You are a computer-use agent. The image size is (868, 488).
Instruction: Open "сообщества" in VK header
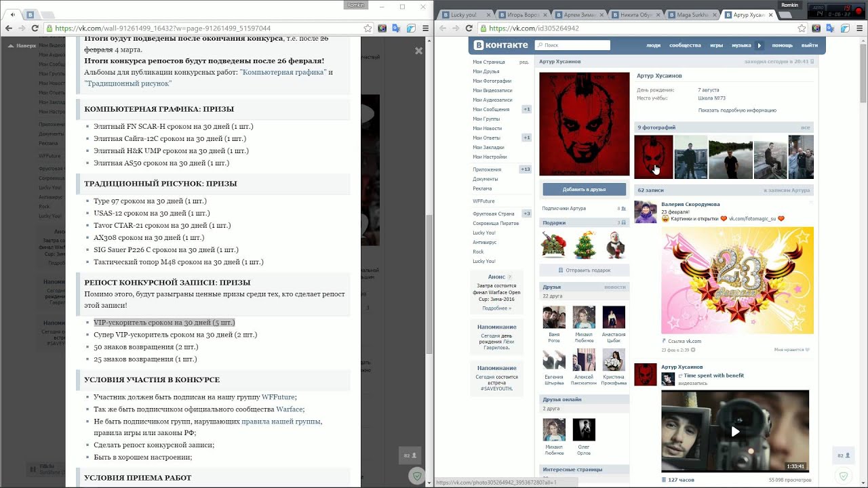coord(685,45)
